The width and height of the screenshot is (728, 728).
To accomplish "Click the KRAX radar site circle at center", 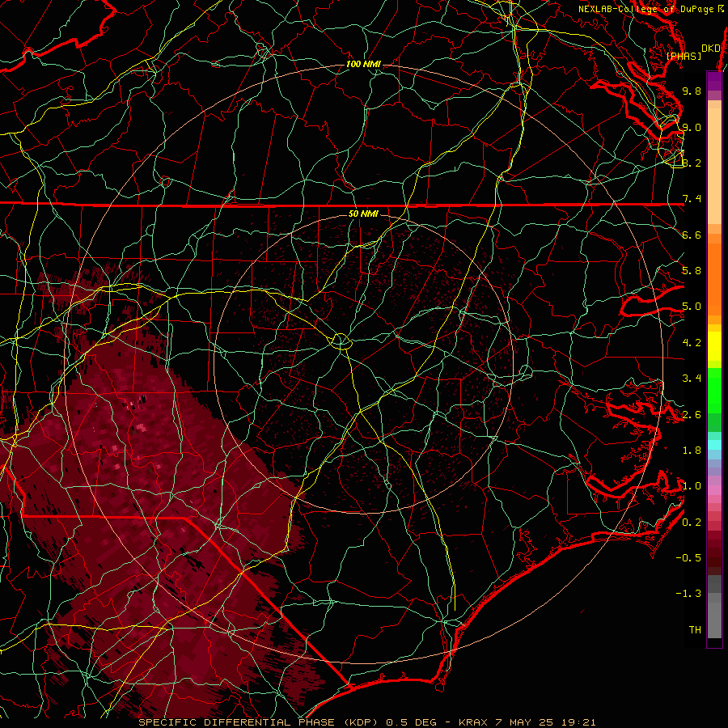I will (341, 341).
